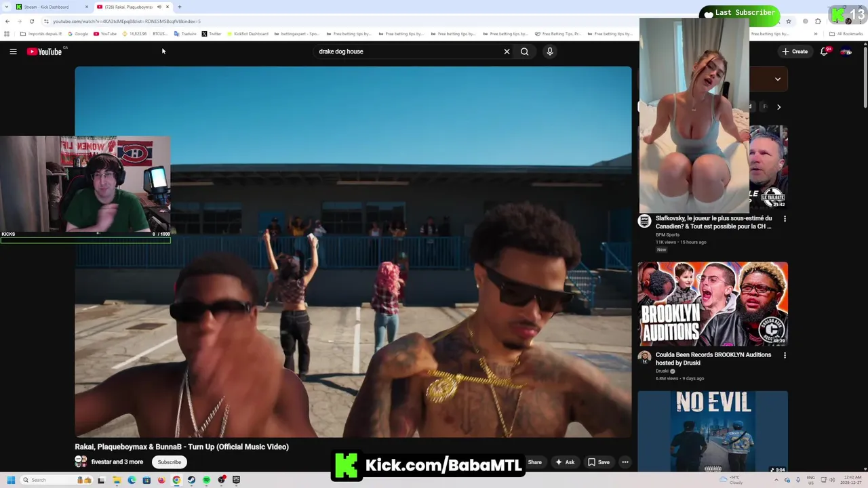Screen dimensions: 868x488
Task: Click the magnifier search button
Action: (x=524, y=52)
